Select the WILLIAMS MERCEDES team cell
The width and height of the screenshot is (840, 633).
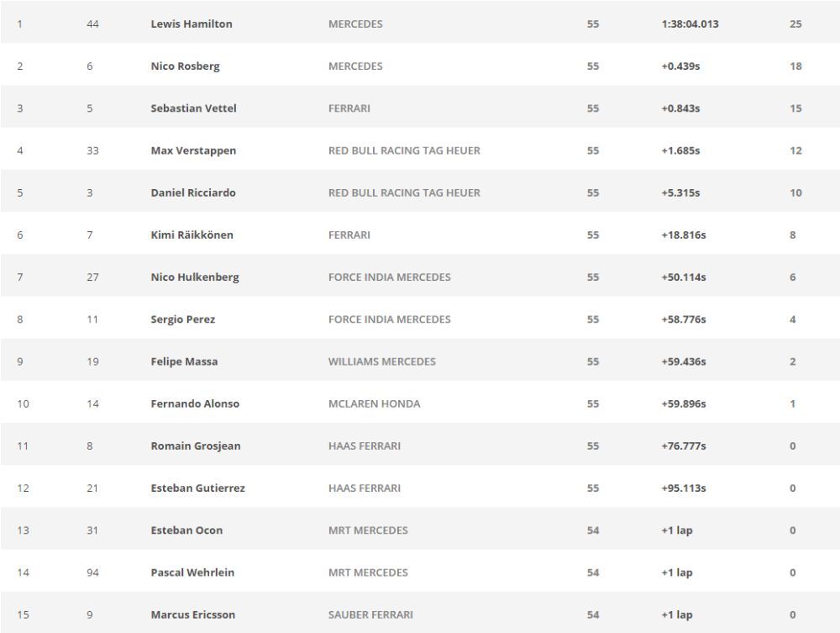382,361
